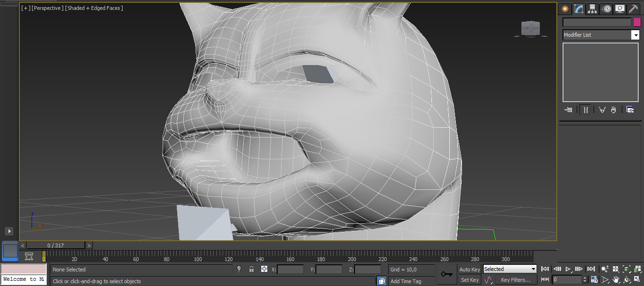Screen dimensions: 644x286
Task: Click Zoom Extents All icon
Action: click(x=637, y=269)
